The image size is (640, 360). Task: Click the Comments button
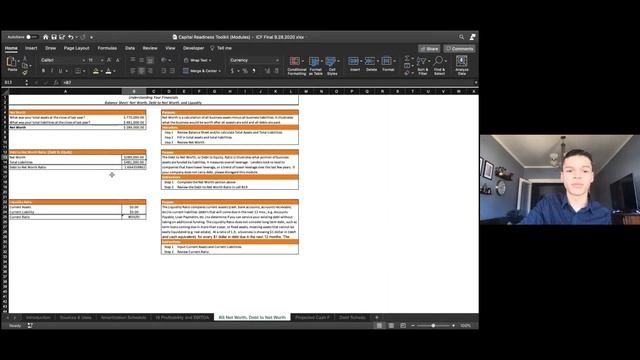[460, 49]
